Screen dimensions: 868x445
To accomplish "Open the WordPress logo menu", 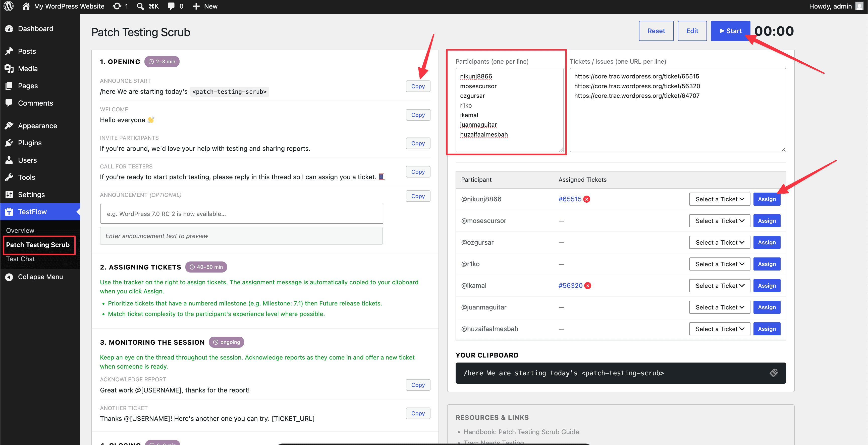I will (x=9, y=6).
